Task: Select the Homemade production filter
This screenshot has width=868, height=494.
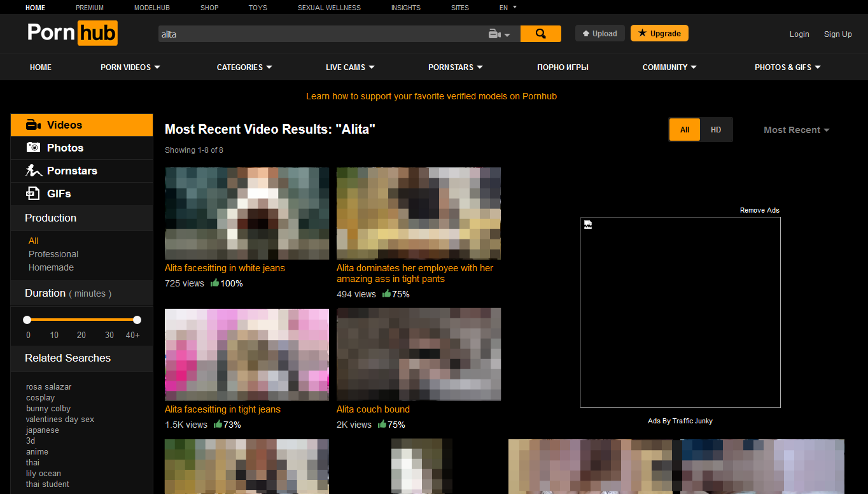Action: tap(51, 267)
